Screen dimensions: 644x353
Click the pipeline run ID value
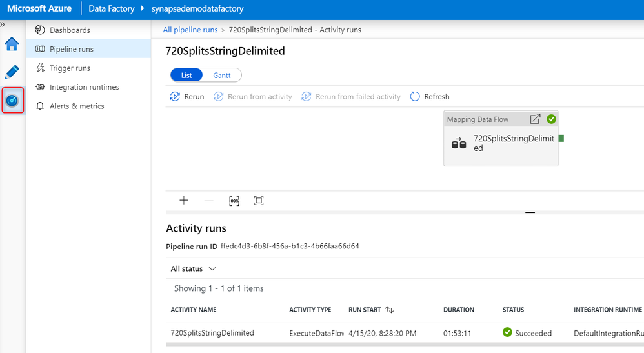pyautogui.click(x=290, y=246)
